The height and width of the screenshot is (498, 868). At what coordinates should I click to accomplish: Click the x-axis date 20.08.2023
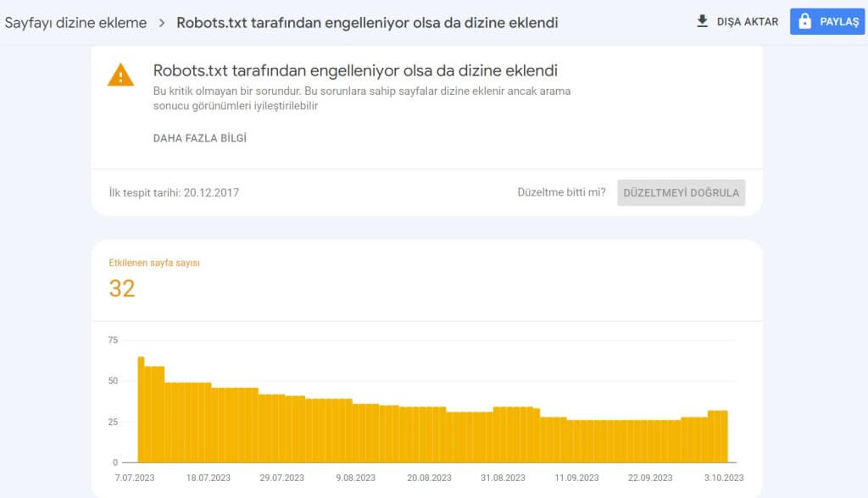[429, 478]
